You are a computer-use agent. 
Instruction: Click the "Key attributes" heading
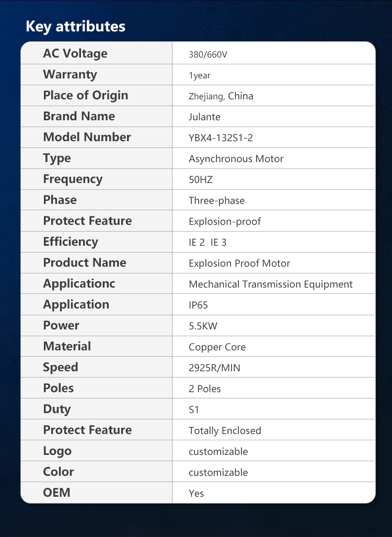[75, 27]
